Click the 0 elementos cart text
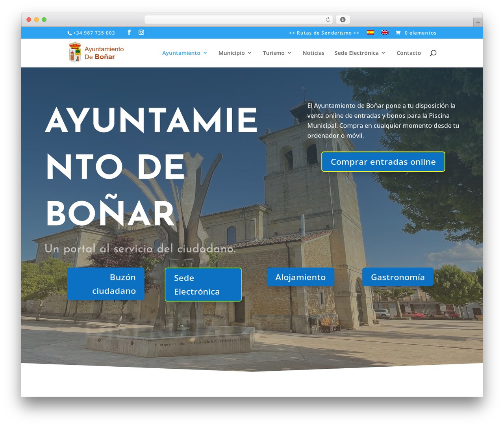Image resolution: width=504 pixels, height=427 pixels. (x=421, y=33)
